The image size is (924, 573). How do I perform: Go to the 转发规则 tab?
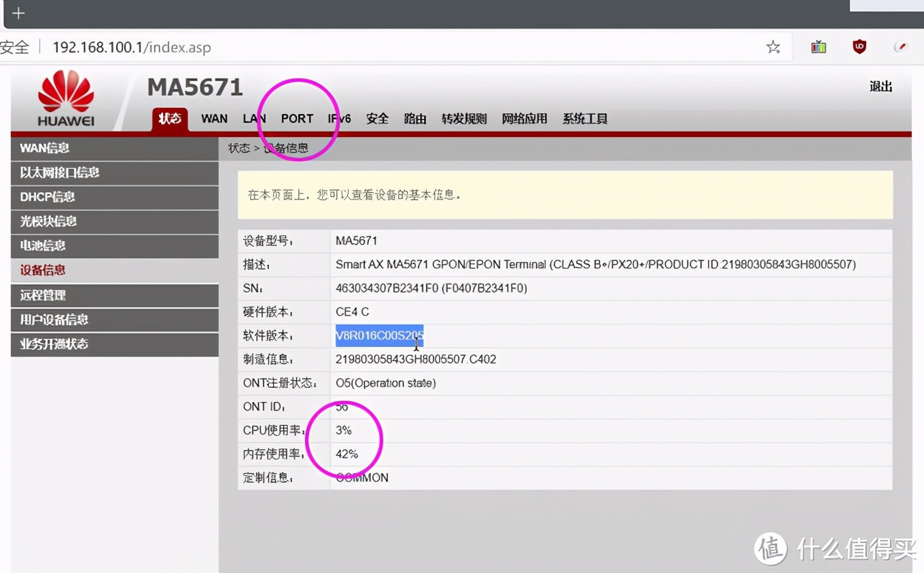(x=464, y=119)
